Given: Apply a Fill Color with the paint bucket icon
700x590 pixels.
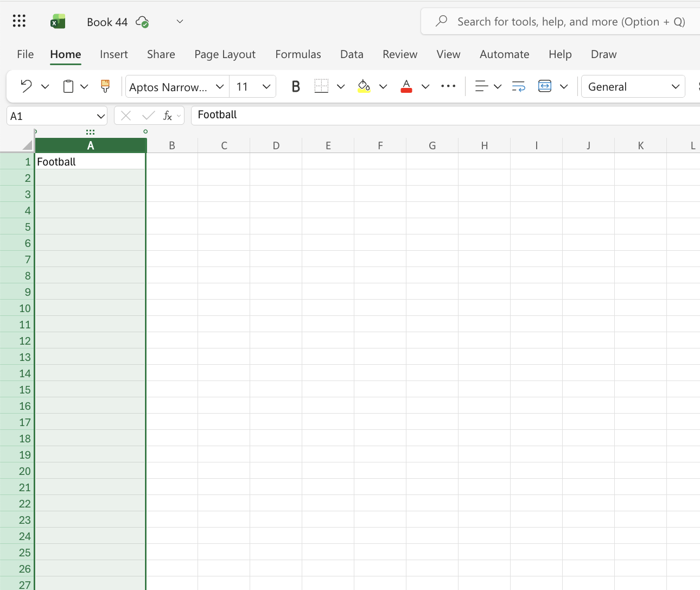Looking at the screenshot, I should point(364,86).
